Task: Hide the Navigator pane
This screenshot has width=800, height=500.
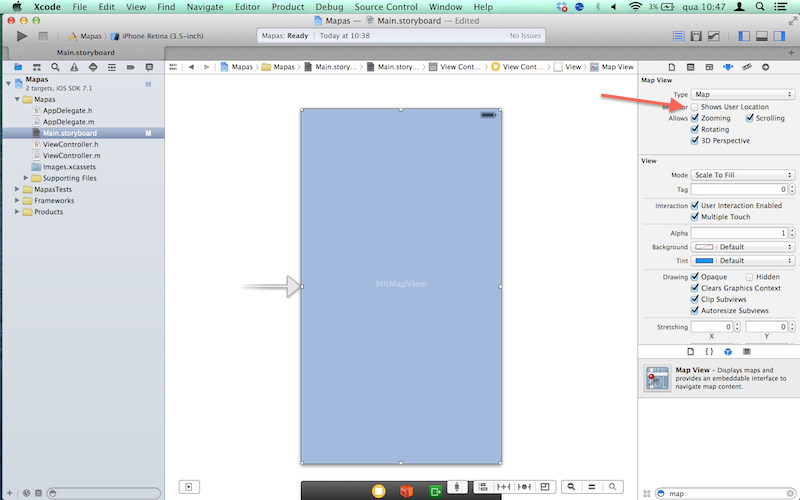Action: [x=744, y=36]
